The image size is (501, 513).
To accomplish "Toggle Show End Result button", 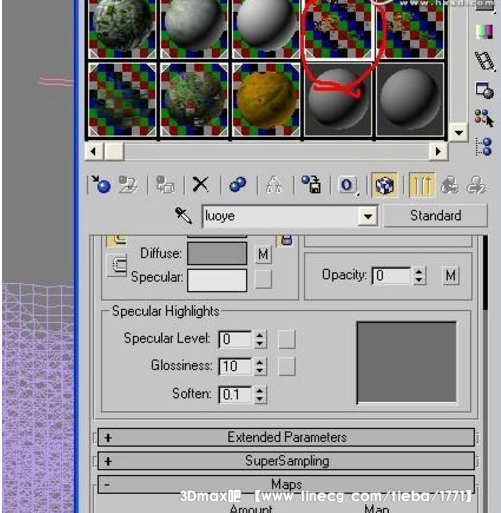I will [x=422, y=185].
